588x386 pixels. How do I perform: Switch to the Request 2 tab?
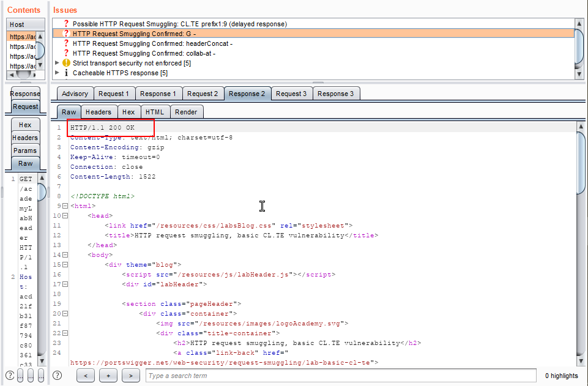click(203, 94)
